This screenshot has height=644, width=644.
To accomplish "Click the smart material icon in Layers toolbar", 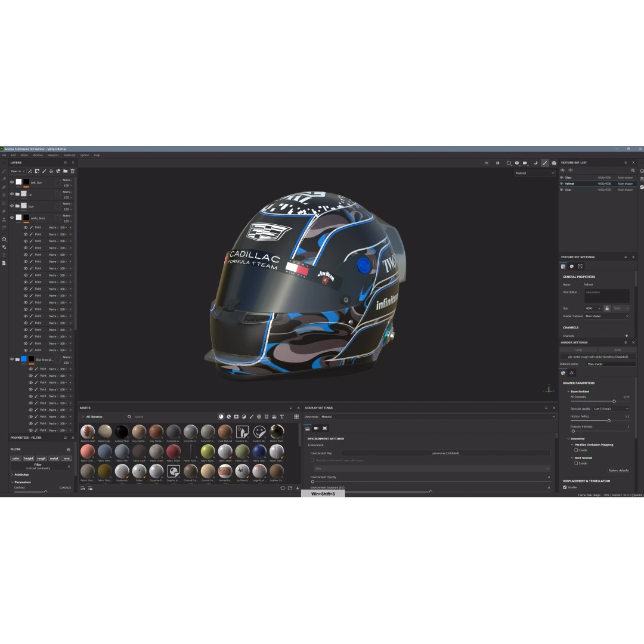I will click(x=58, y=171).
